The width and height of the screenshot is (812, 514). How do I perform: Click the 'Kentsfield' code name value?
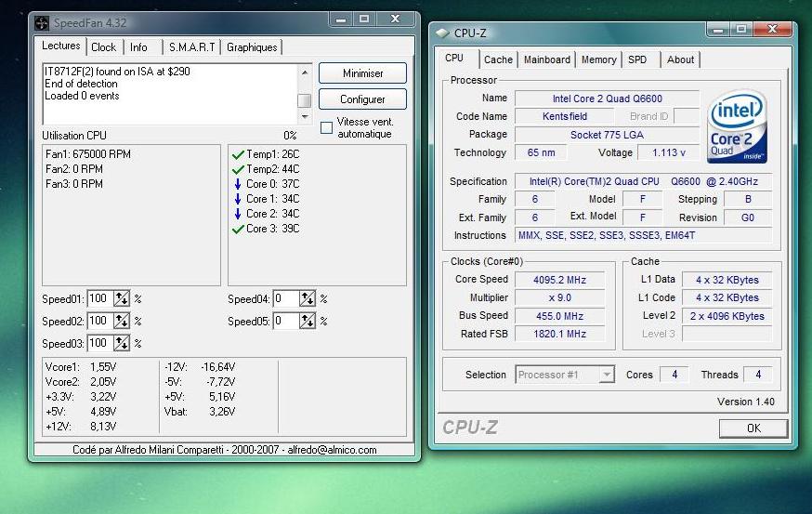565,116
